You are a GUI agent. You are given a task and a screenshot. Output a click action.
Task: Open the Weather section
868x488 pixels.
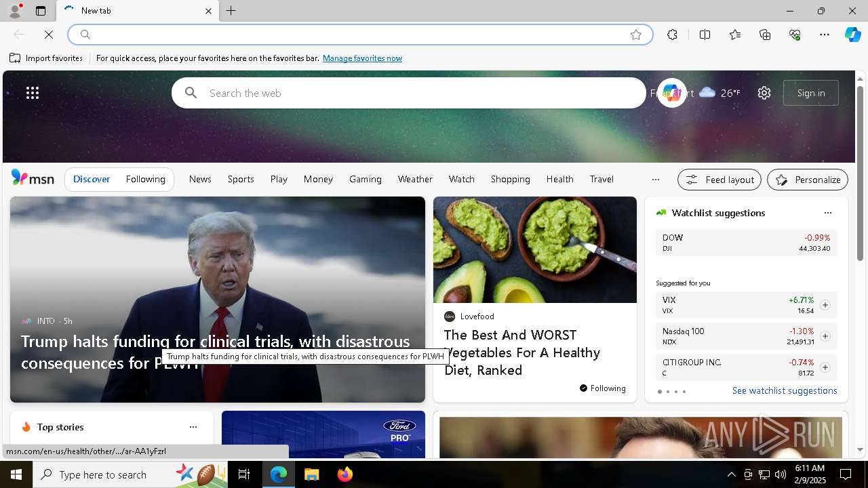click(415, 179)
